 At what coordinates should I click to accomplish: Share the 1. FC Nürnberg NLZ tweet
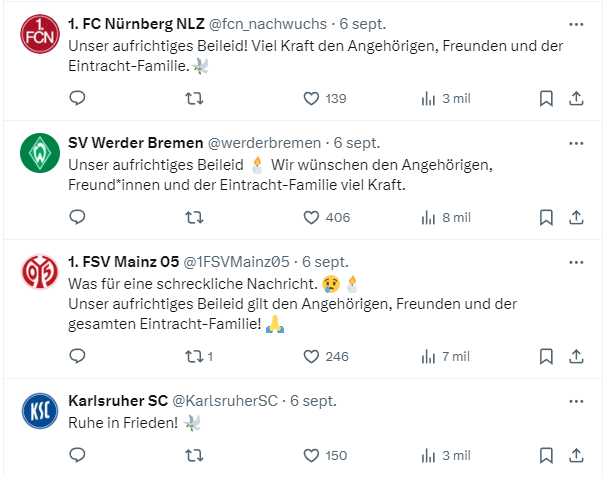[x=576, y=98]
